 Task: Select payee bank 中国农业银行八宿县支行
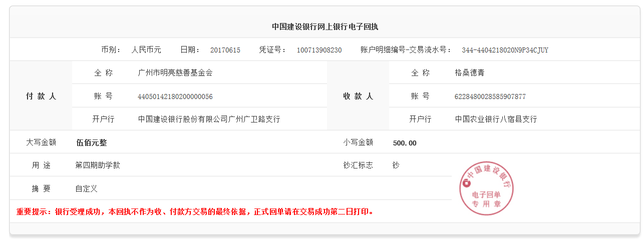click(496, 119)
